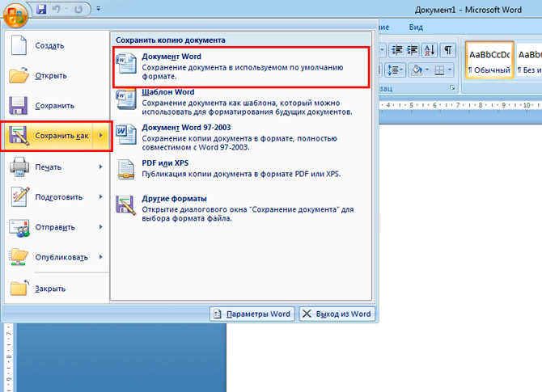Click the shading paint bucket color button
The image size is (542, 392).
pyautogui.click(x=416, y=70)
